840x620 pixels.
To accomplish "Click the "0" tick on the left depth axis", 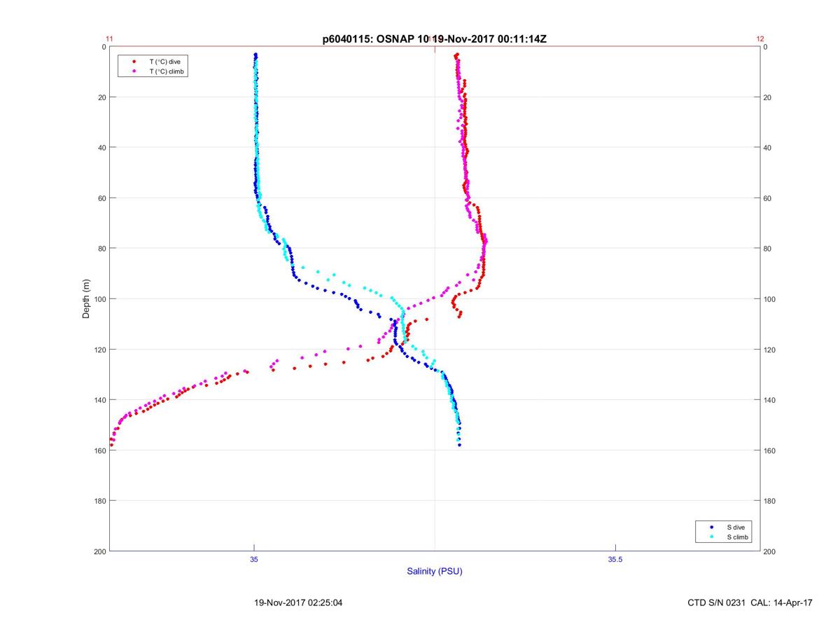I will tap(104, 47).
